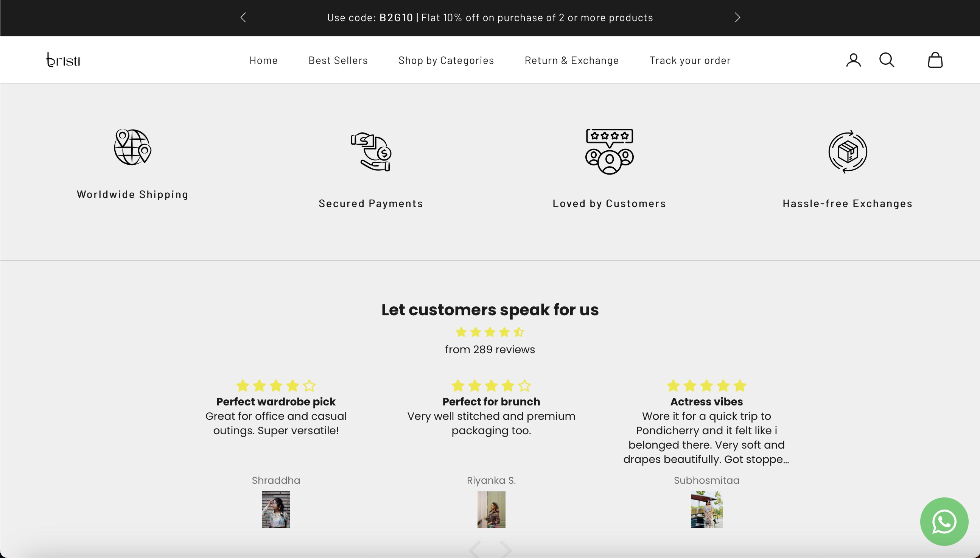Expand the Shop by Categories menu

[x=446, y=61]
